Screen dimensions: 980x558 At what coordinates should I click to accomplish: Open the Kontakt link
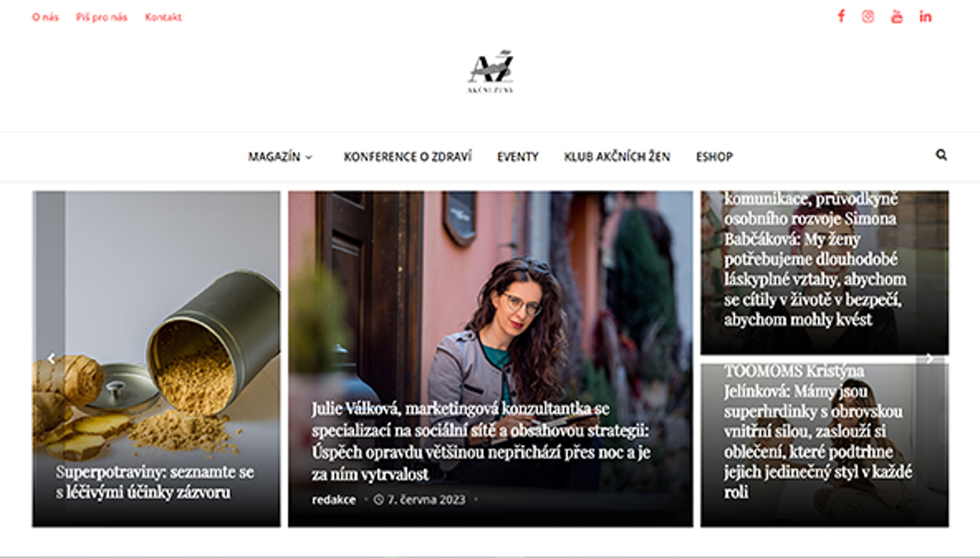coord(163,17)
